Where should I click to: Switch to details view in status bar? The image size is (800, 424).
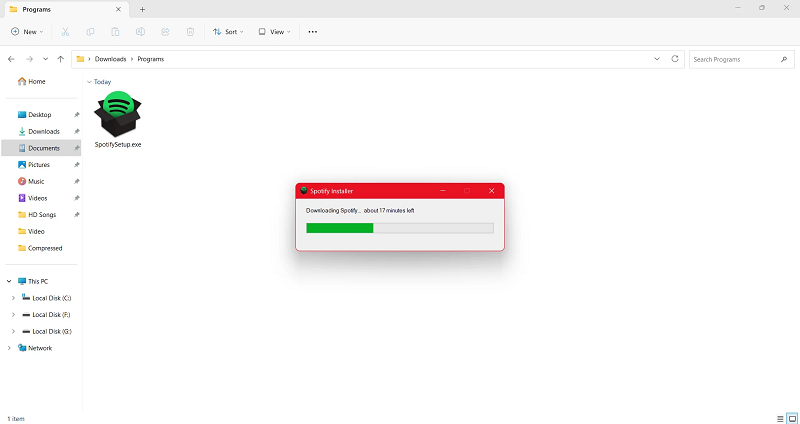click(x=779, y=417)
